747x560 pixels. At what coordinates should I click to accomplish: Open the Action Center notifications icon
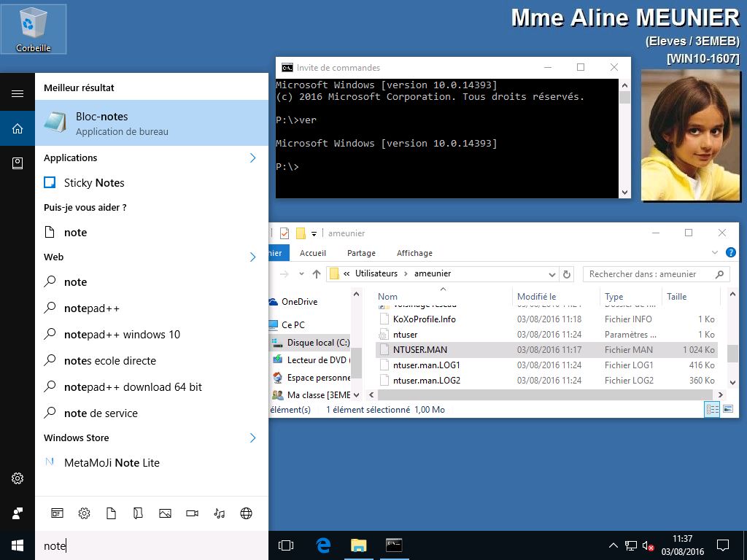[723, 545]
